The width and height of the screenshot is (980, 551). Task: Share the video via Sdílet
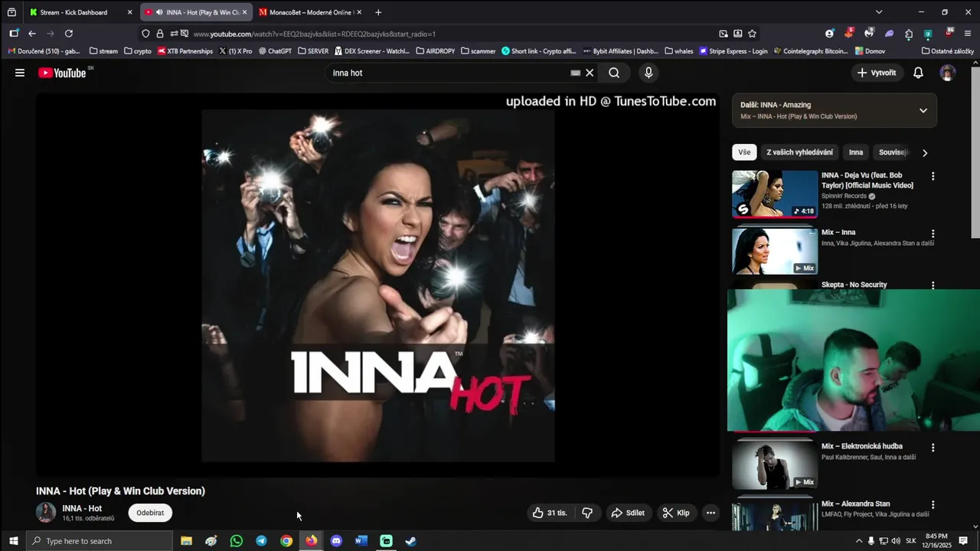point(628,513)
